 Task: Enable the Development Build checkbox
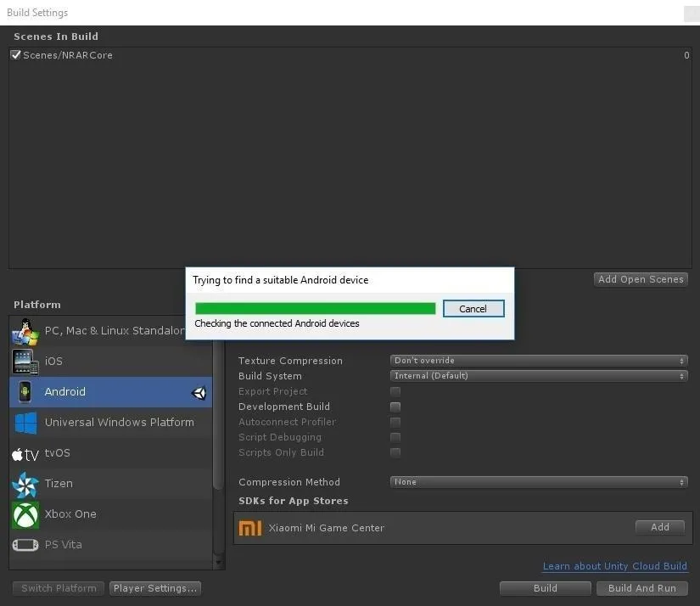pos(395,407)
